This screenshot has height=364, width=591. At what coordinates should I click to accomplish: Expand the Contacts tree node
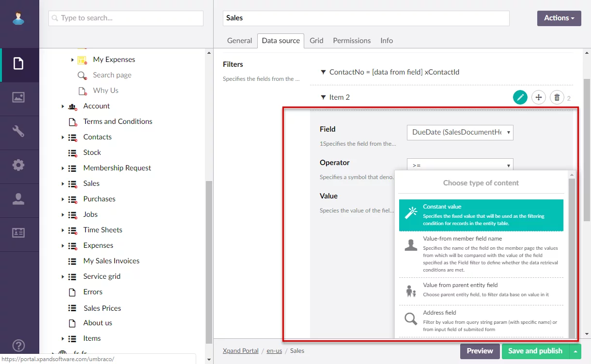click(x=62, y=137)
